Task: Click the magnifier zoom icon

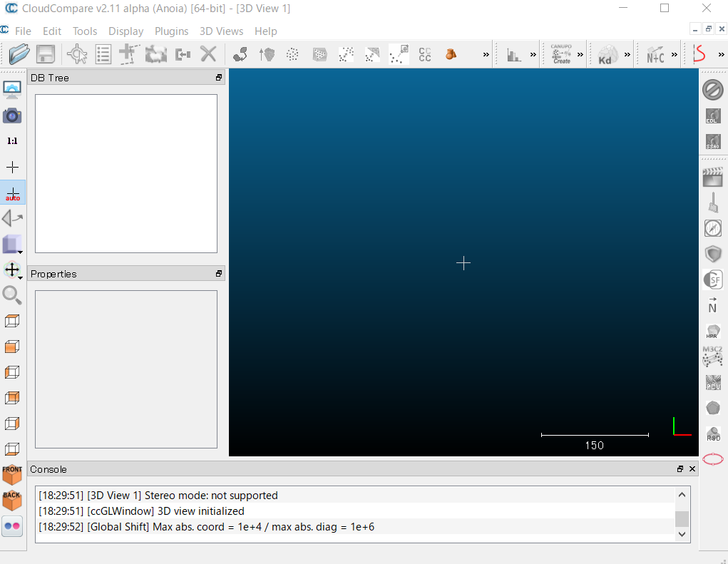Action: click(x=12, y=295)
